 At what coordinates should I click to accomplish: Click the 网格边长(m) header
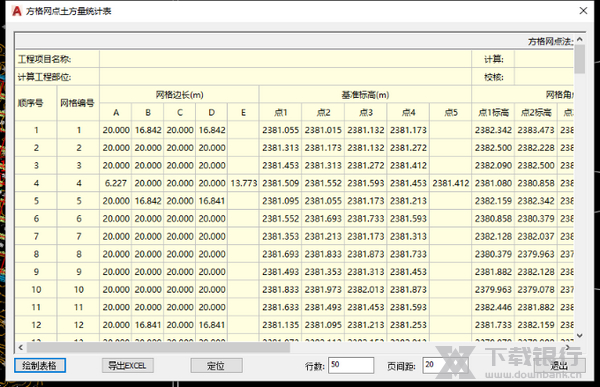point(179,95)
